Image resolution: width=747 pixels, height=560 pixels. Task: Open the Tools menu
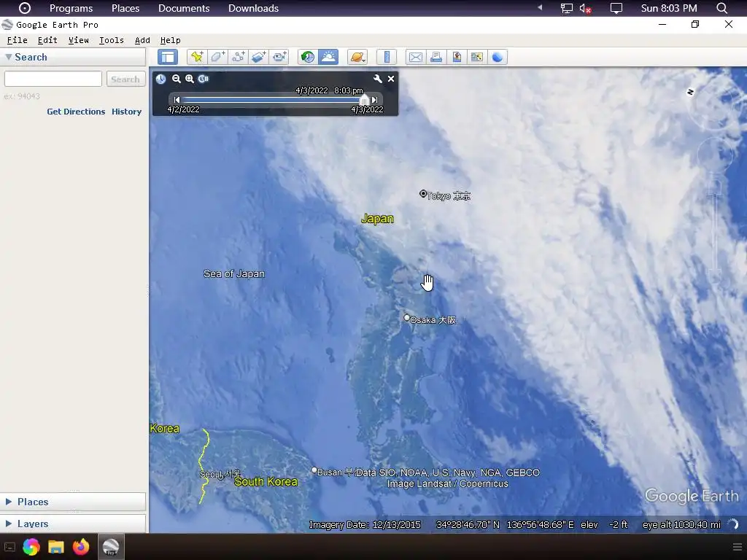(x=112, y=40)
